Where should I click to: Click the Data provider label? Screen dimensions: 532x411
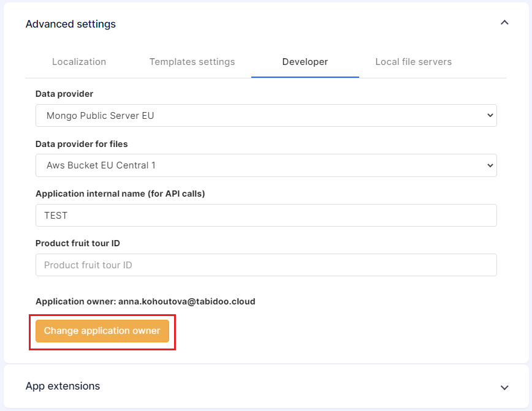[64, 94]
